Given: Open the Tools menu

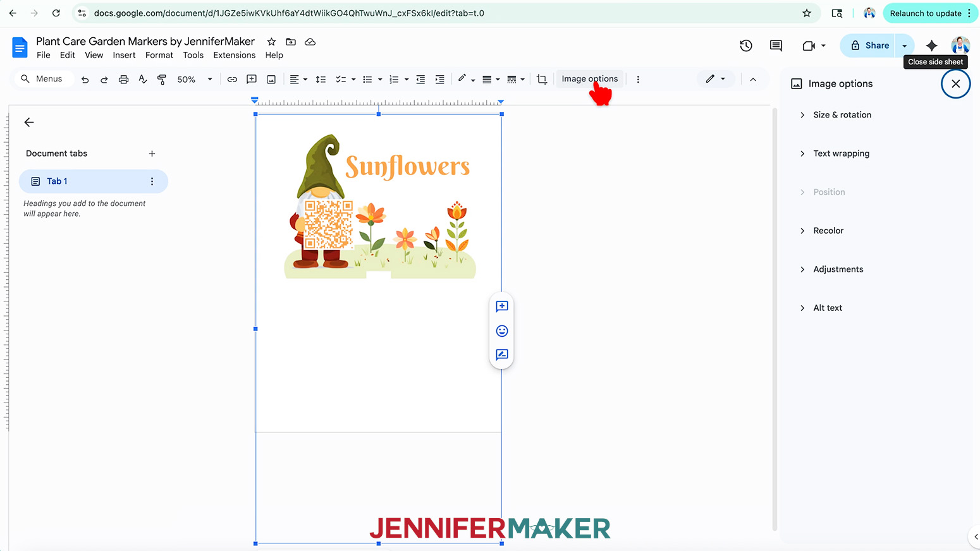Looking at the screenshot, I should coord(193,56).
